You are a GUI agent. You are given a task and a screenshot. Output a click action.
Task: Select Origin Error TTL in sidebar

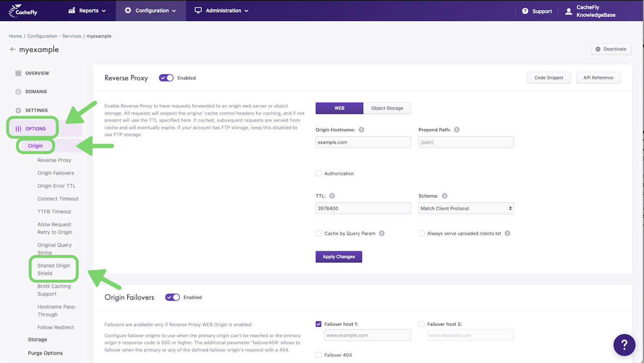(56, 186)
